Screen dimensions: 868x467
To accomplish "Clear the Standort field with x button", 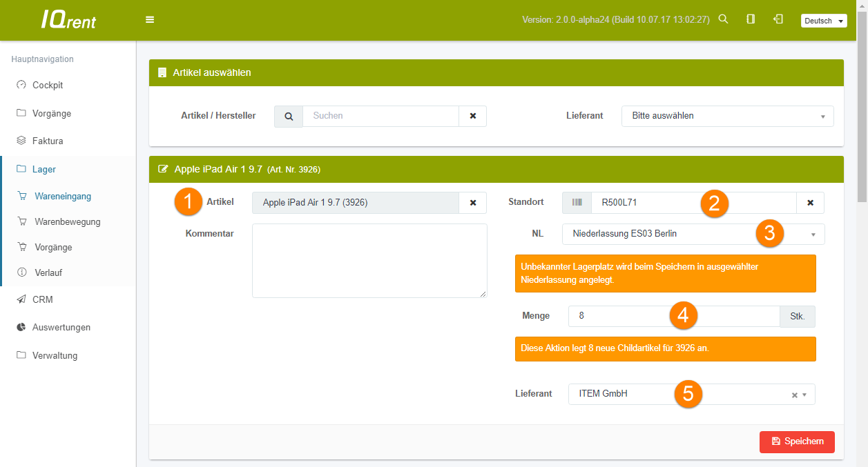I will point(811,203).
